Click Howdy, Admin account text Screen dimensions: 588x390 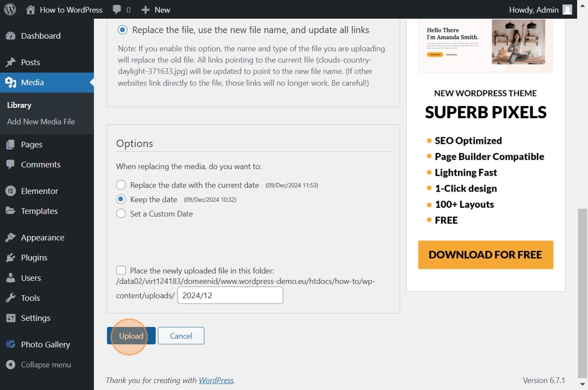tap(533, 10)
